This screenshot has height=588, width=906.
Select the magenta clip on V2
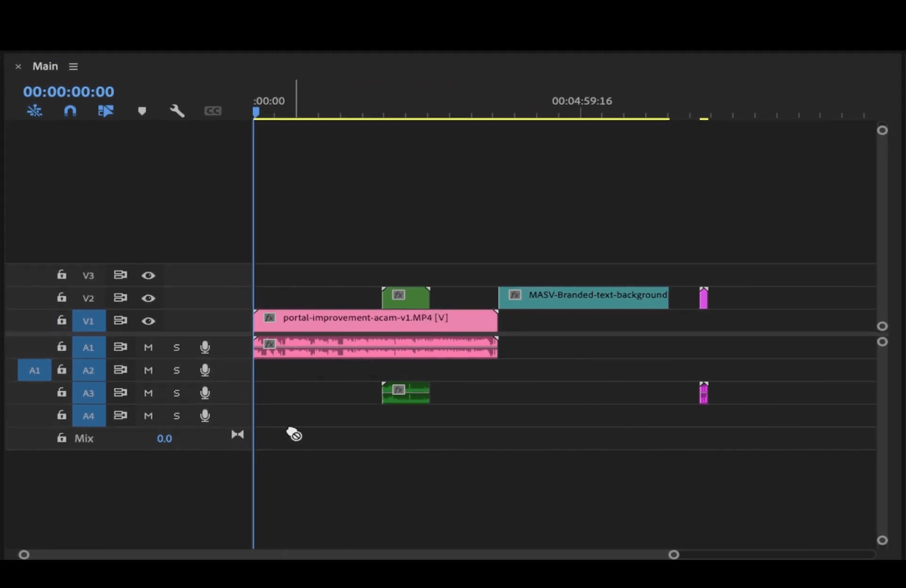coord(704,298)
